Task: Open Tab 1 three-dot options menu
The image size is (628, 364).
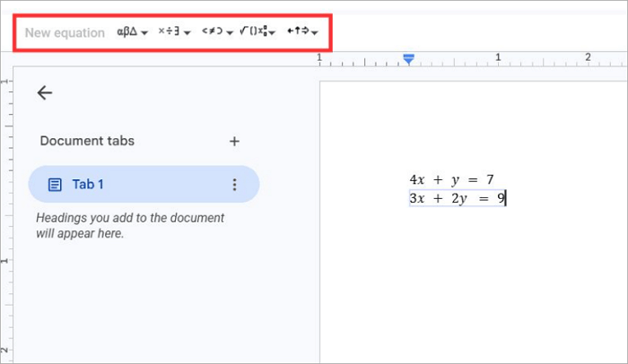Action: (x=234, y=184)
